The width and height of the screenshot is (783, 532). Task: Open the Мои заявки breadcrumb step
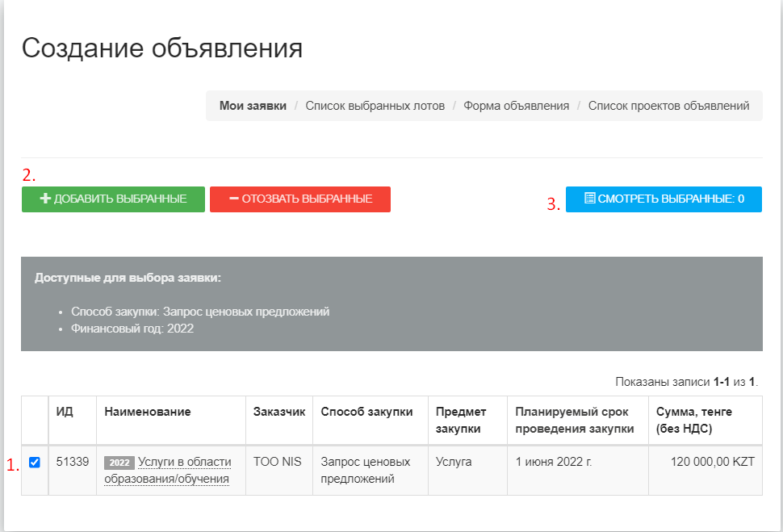pos(253,106)
